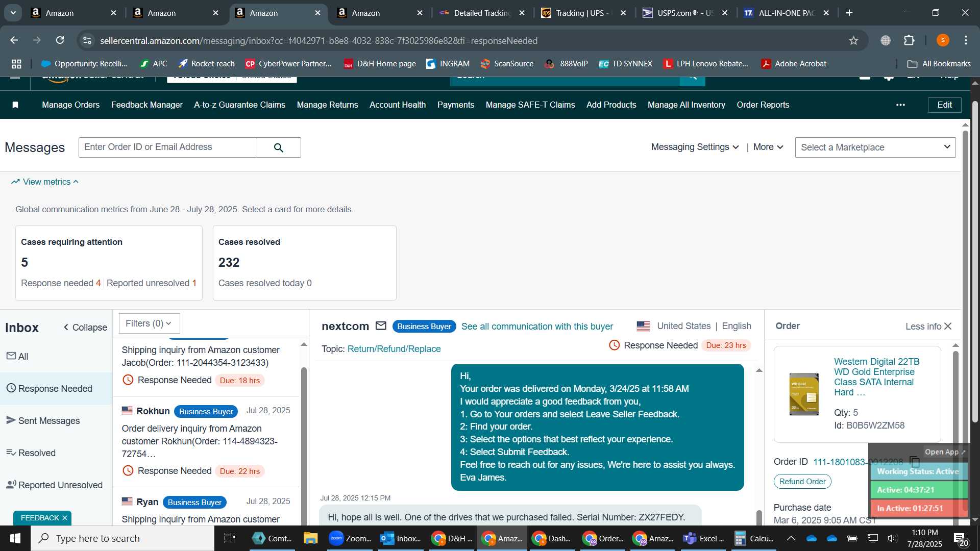Select Response Needed inbox folder
The image size is (980, 551).
coord(56,388)
